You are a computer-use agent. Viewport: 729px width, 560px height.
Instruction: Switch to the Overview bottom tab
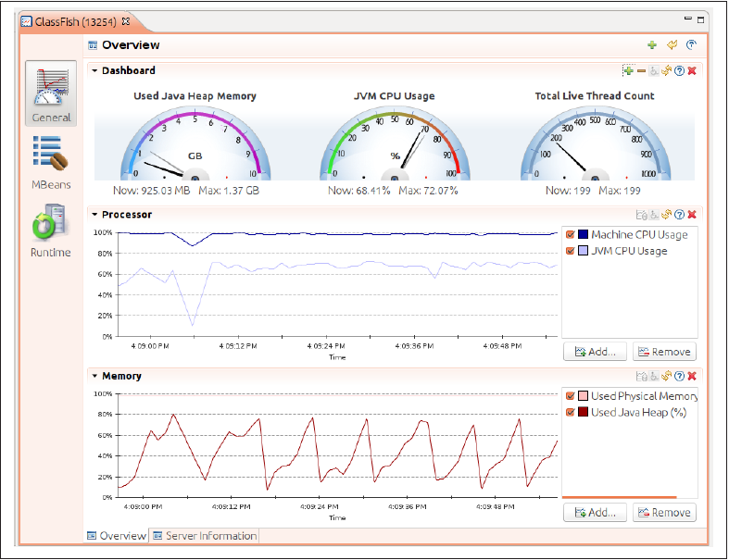[117, 536]
